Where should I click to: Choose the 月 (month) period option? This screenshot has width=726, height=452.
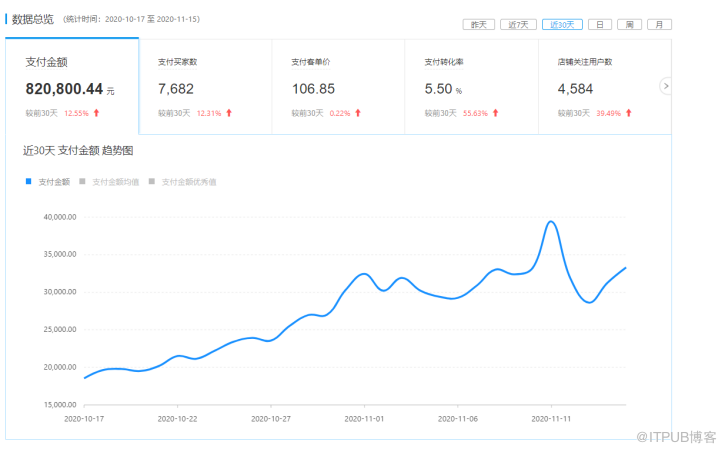click(659, 24)
